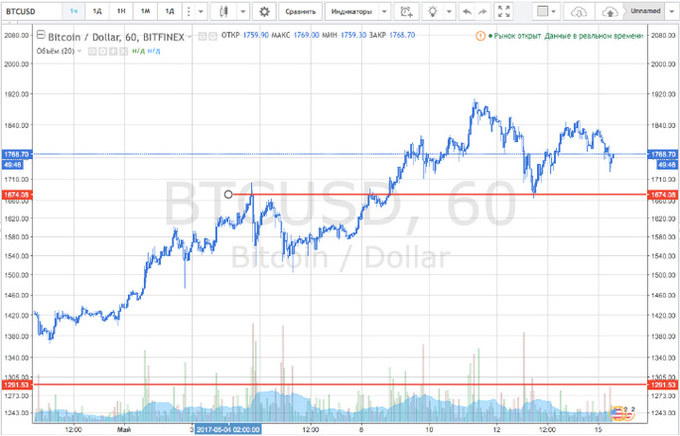Click the add alert clock icon
Viewport: 680px width, 436px height.
(x=406, y=11)
